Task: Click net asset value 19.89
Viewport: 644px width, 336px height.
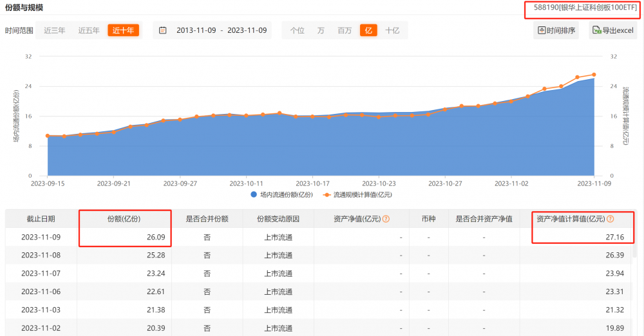Action: pos(615,328)
